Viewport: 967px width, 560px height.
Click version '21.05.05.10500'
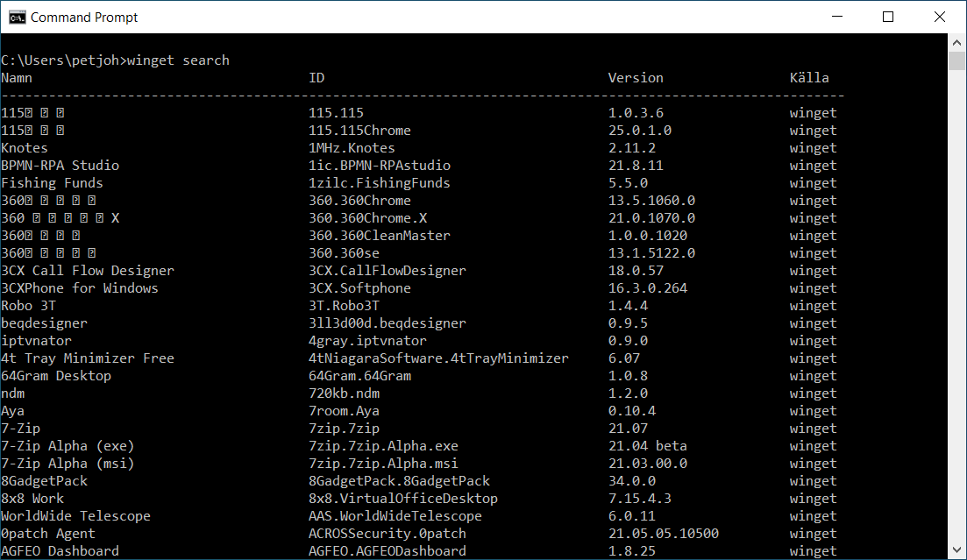[x=664, y=534]
